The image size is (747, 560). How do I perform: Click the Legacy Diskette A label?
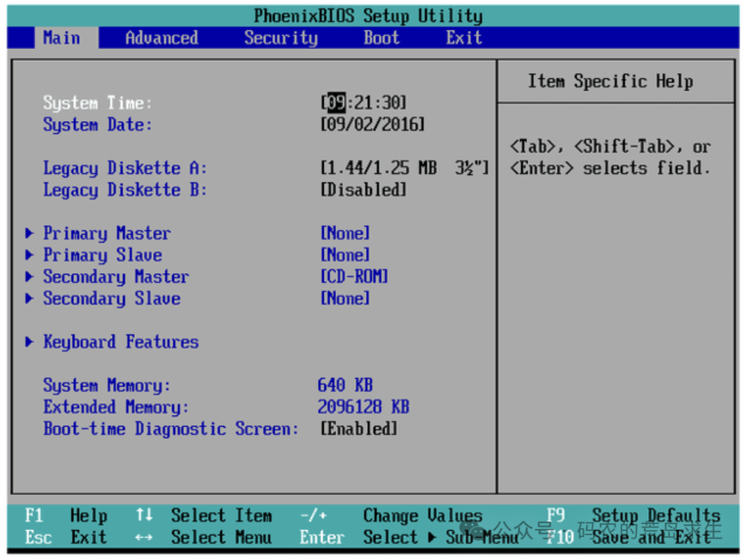click(x=124, y=168)
